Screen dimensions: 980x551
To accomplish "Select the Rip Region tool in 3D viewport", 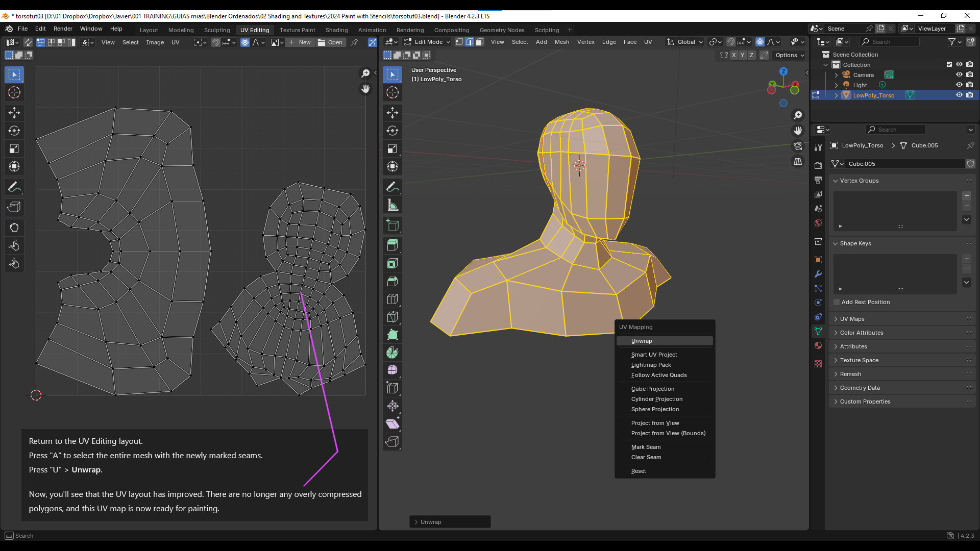I will point(393,441).
